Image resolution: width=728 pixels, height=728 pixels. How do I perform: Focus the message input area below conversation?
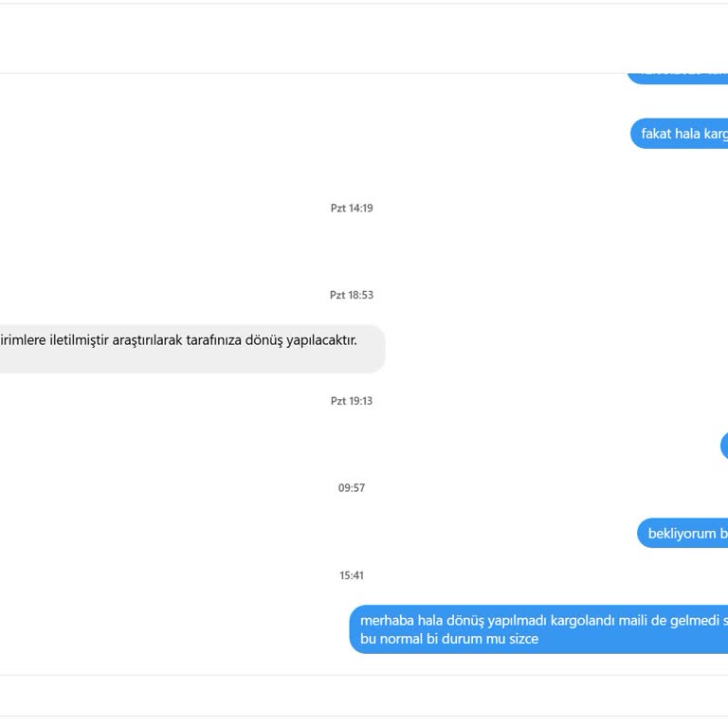pyautogui.click(x=364, y=696)
